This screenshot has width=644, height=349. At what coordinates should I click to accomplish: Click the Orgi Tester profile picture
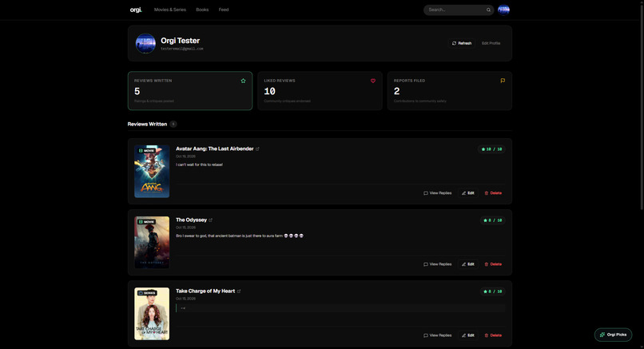click(x=145, y=43)
